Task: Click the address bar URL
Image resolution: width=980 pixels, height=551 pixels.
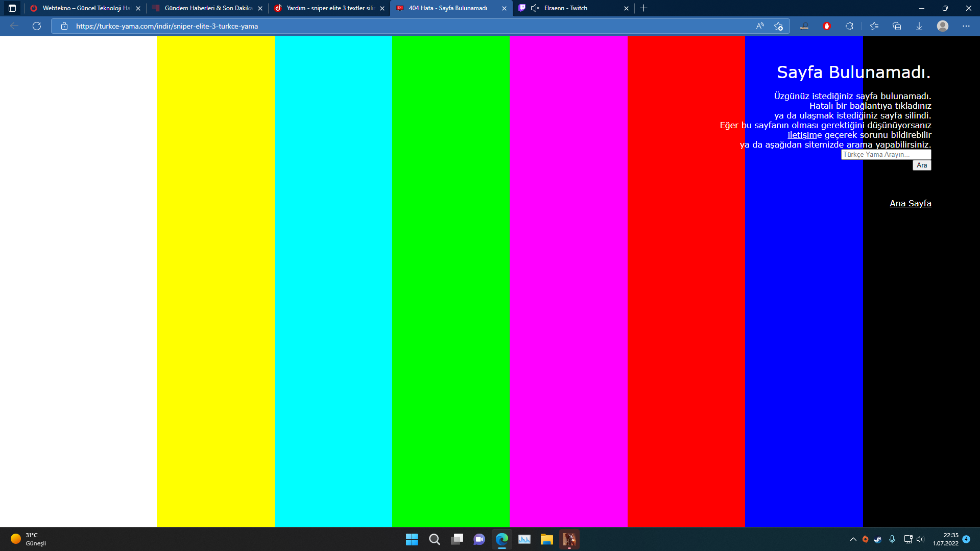Action: point(167,26)
